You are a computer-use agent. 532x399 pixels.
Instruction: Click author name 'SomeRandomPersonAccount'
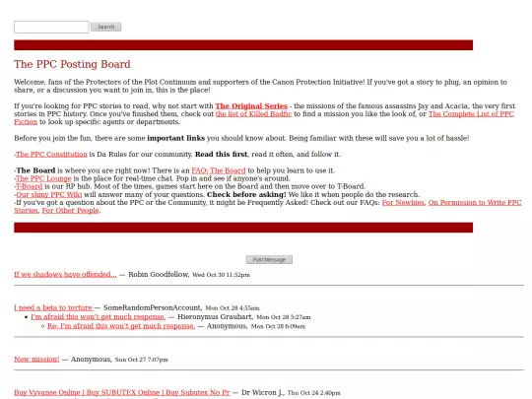click(153, 307)
